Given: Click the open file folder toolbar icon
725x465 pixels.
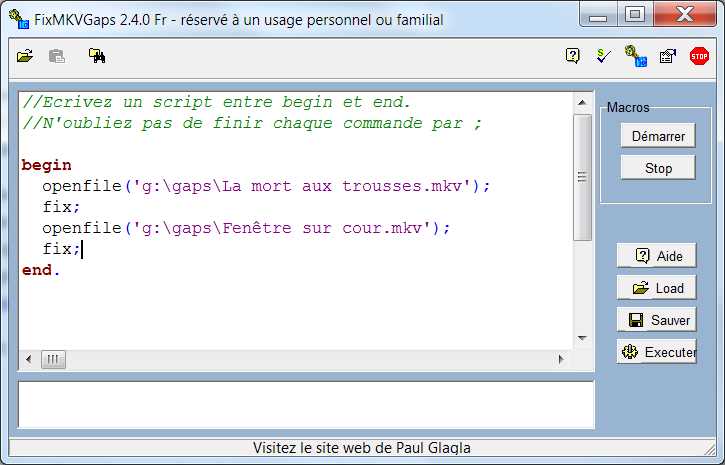Looking at the screenshot, I should click(25, 57).
